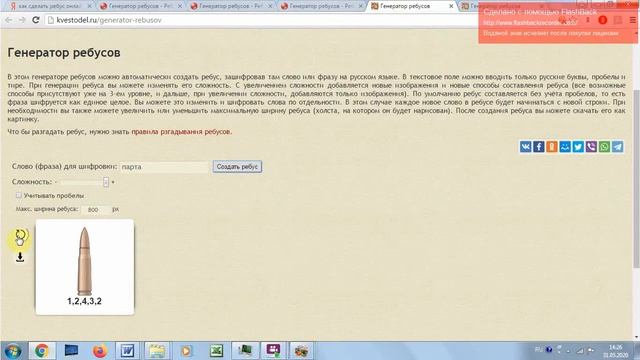Share the page via Telegram
The image size is (640, 360).
pos(618,147)
